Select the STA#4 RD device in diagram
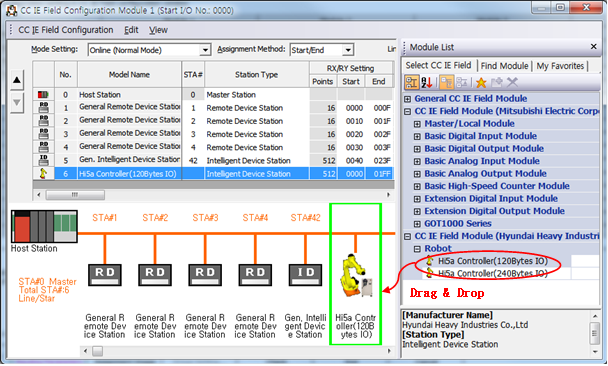This screenshot has width=608, height=366. tap(255, 275)
